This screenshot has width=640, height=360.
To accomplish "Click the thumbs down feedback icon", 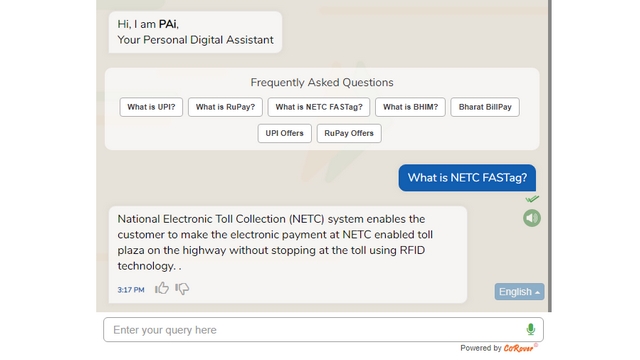I will (x=182, y=289).
